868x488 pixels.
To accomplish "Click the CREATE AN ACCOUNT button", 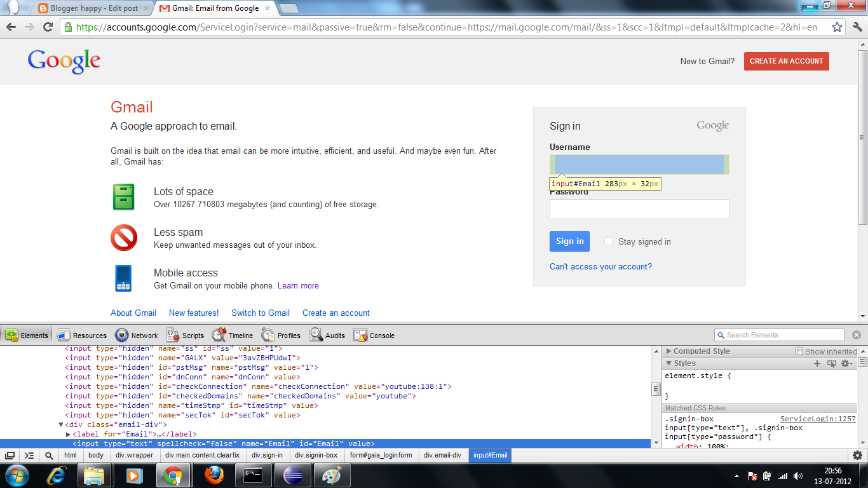I will coord(786,61).
